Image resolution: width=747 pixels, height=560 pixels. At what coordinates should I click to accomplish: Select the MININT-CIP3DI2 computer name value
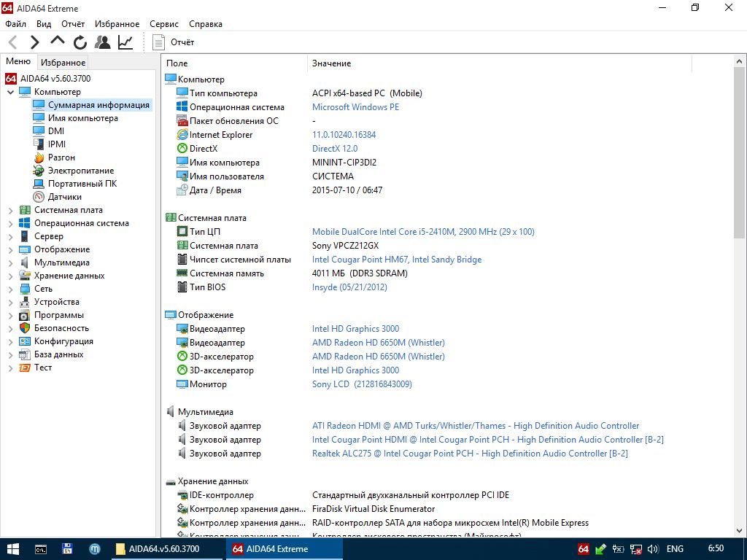pyautogui.click(x=344, y=163)
